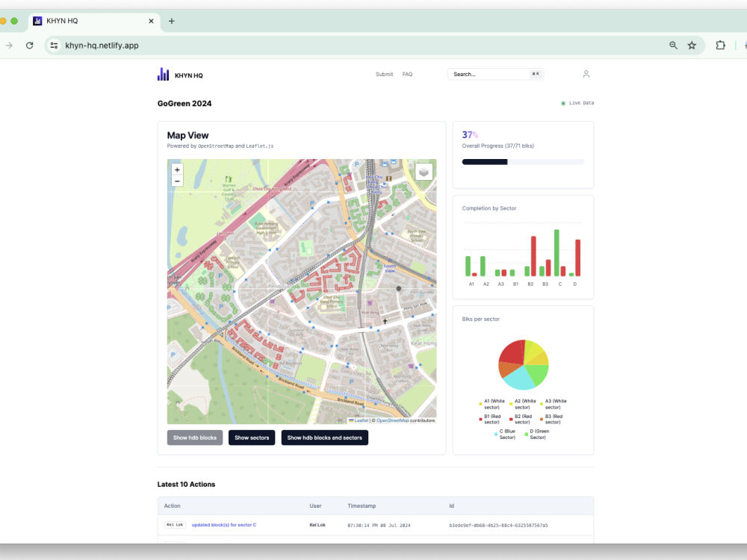Image resolution: width=747 pixels, height=560 pixels.
Task: Toggle A3 (White sector) legend item
Action: 553,404
